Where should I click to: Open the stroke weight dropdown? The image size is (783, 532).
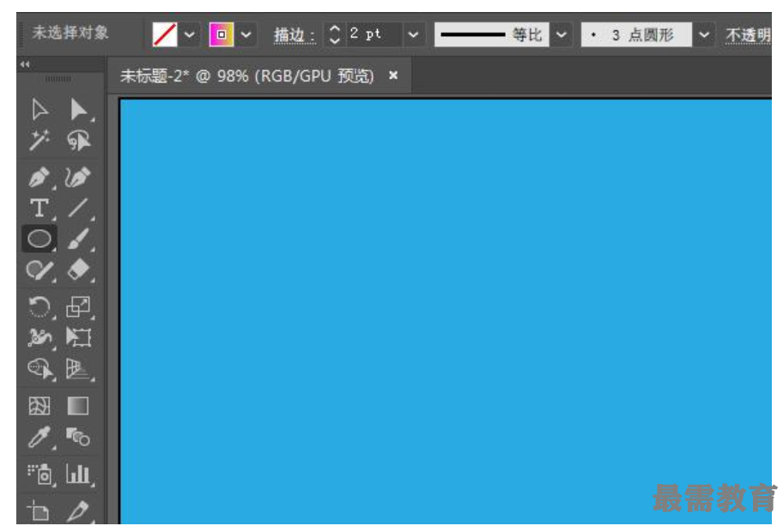(x=414, y=35)
